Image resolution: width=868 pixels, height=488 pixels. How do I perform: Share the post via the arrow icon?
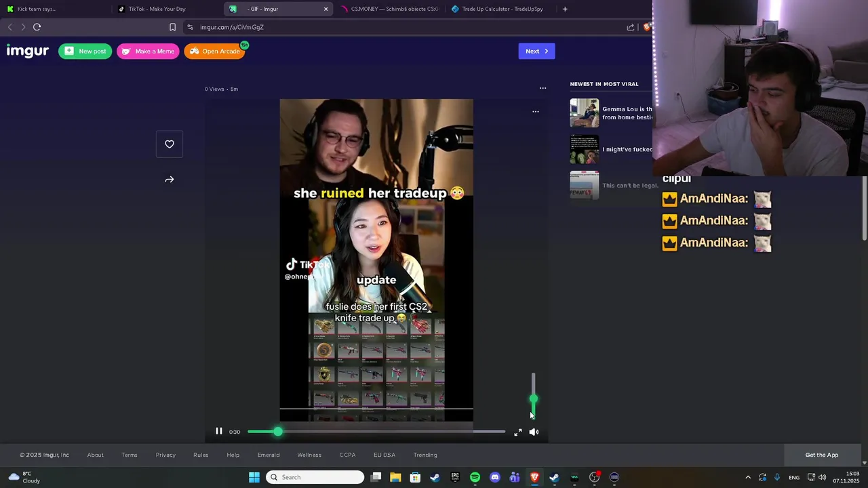tap(170, 180)
